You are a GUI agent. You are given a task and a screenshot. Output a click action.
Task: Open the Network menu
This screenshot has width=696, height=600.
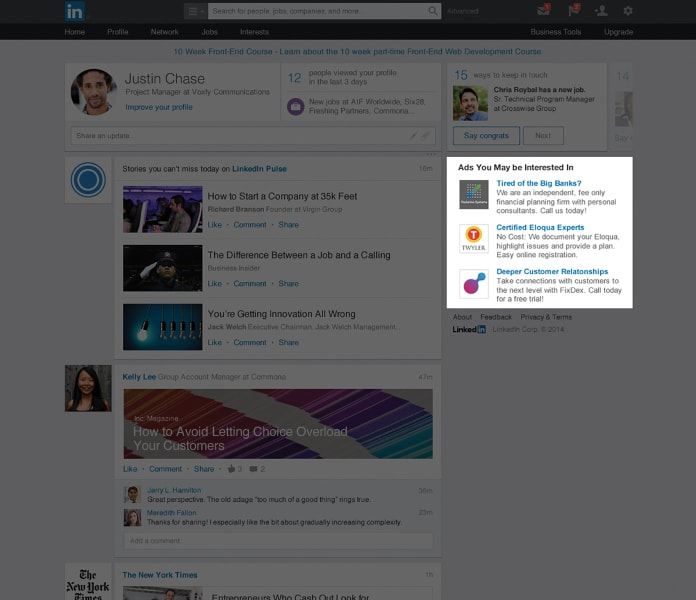[165, 32]
